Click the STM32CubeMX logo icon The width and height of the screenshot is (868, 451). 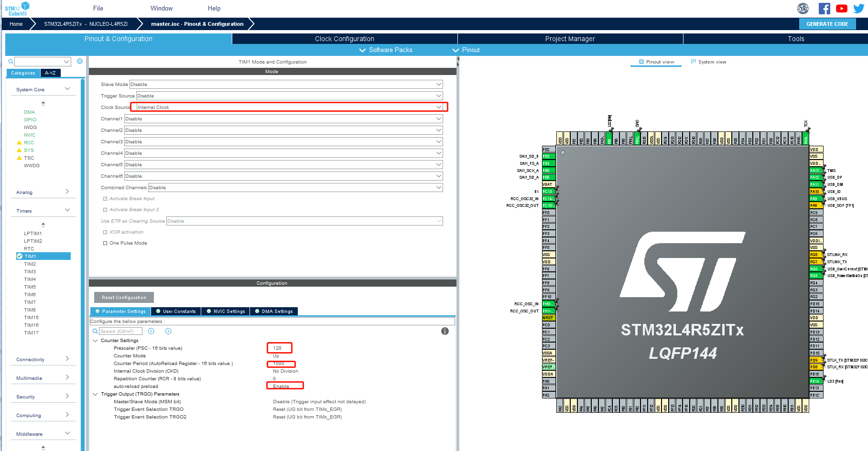16,7
